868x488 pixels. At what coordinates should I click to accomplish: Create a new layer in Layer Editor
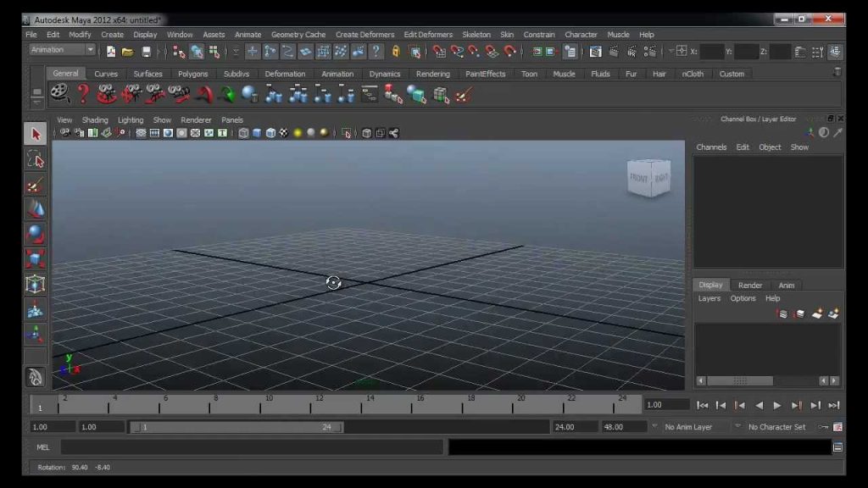817,314
